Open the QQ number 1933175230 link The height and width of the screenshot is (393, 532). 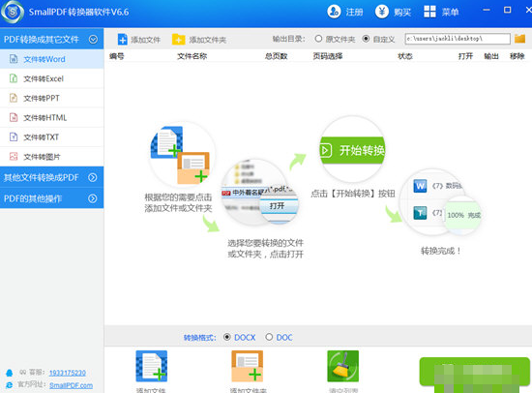(67, 373)
